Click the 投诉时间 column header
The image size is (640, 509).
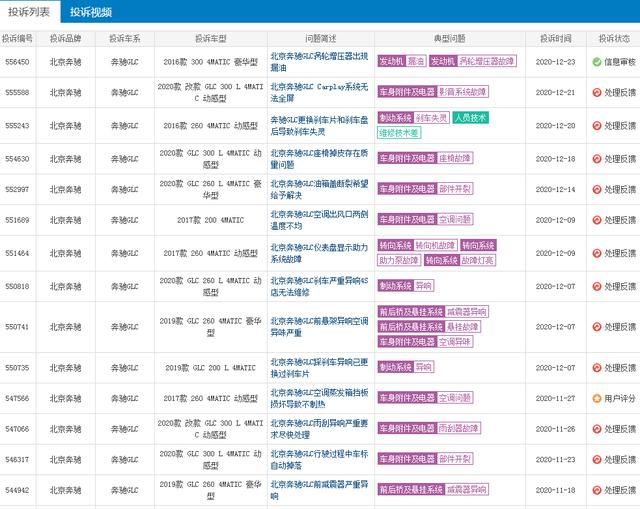[x=556, y=39]
